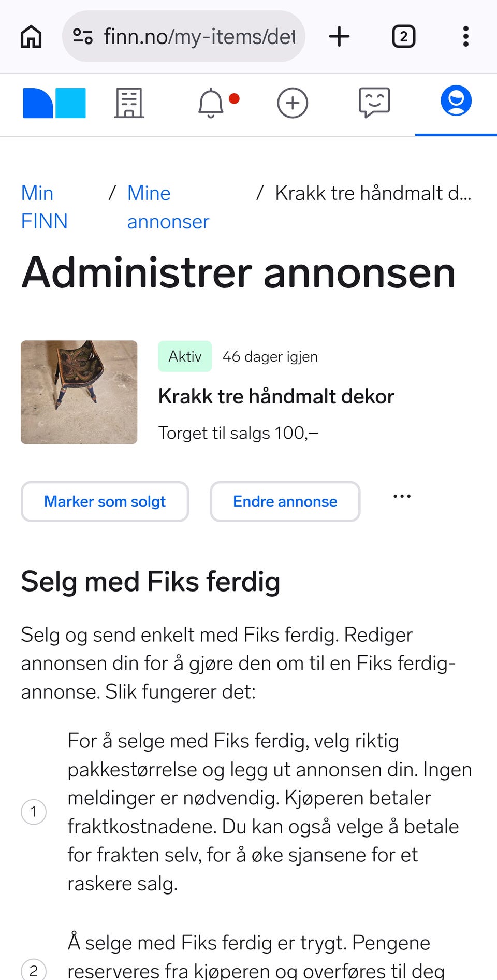Select the profile tab icon

click(x=456, y=101)
